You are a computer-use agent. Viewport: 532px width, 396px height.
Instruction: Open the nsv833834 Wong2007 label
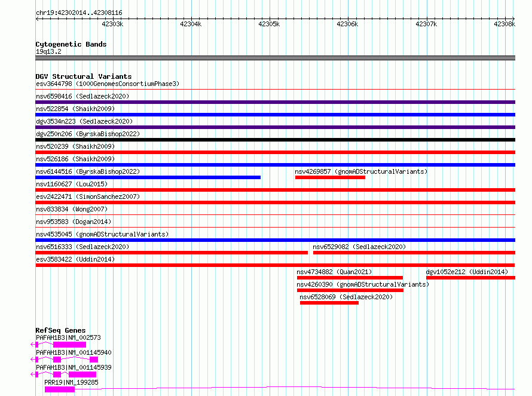(72, 209)
